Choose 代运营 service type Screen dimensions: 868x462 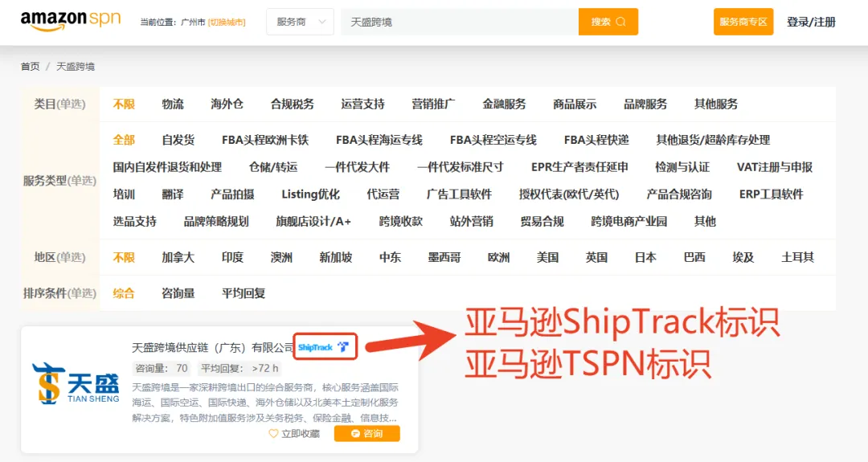(x=383, y=194)
